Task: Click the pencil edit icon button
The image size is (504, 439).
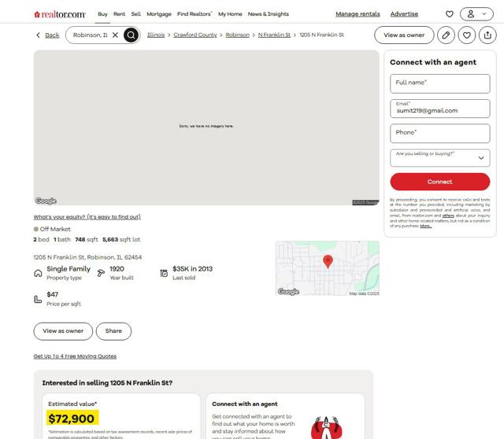Action: [x=446, y=35]
